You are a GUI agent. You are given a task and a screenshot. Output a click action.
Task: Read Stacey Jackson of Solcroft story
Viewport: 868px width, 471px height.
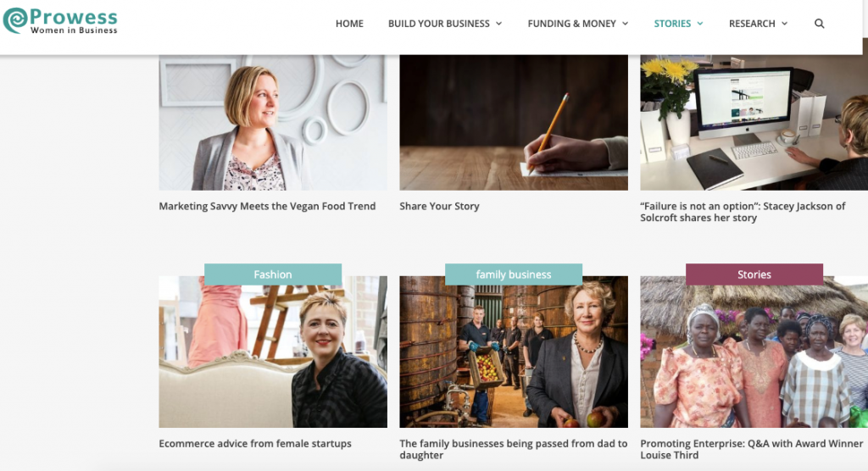click(x=743, y=212)
